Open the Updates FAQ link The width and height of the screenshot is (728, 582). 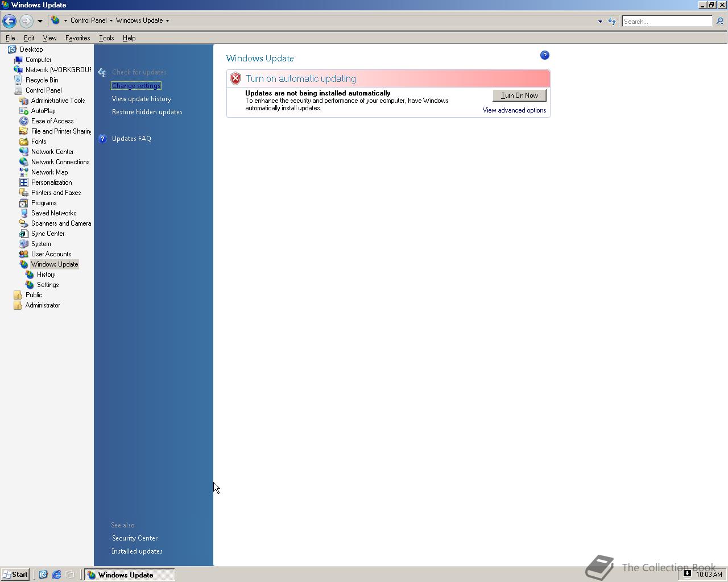(x=131, y=139)
